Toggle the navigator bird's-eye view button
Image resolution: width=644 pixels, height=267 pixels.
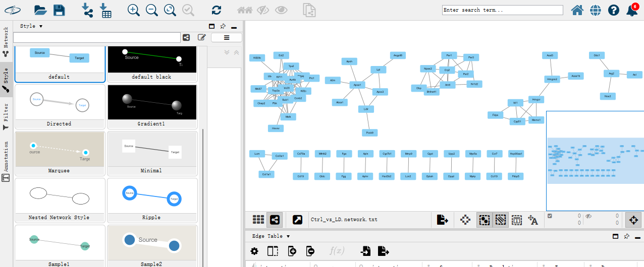tap(633, 220)
